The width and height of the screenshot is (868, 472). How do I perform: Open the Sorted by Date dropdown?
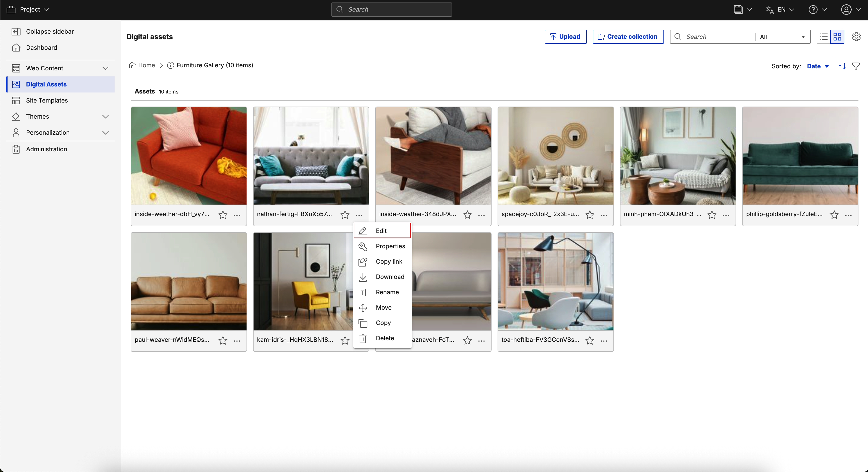coord(817,66)
